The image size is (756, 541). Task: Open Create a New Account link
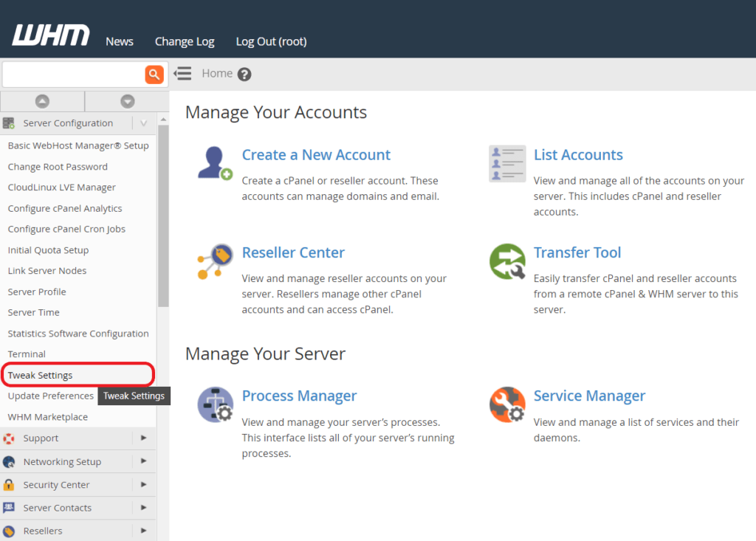pos(316,155)
